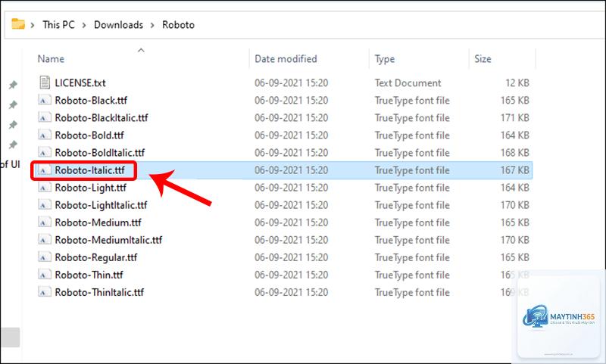Viewport: 606px width, 364px height.
Task: Click the address bar empty path field
Action: tap(398, 25)
